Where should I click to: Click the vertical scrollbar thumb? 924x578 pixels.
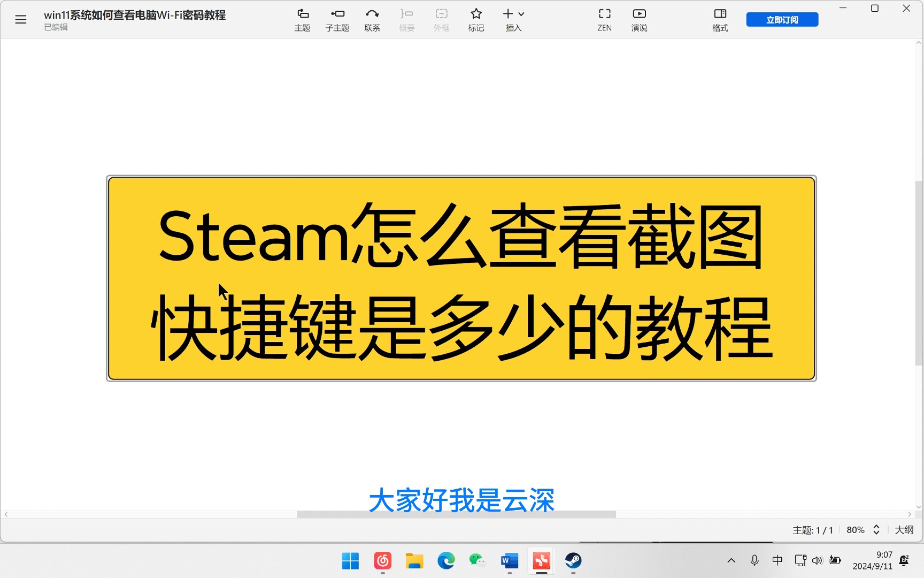click(x=919, y=273)
